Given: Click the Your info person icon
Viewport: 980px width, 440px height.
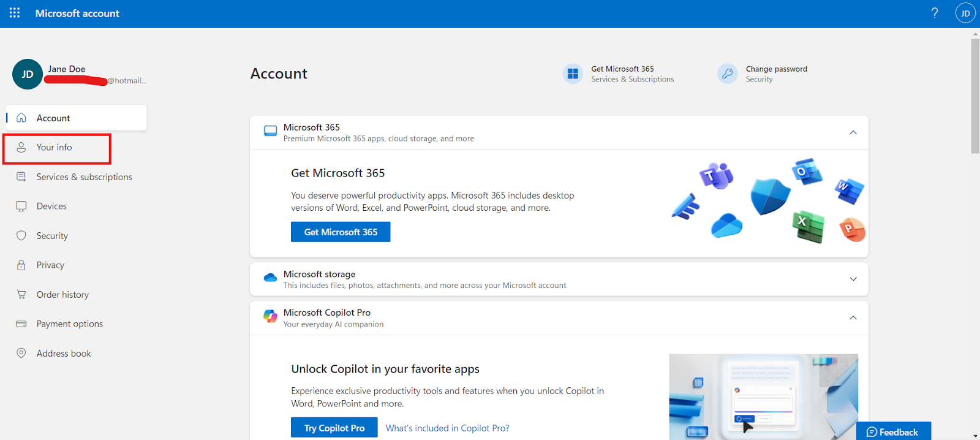Looking at the screenshot, I should [21, 147].
